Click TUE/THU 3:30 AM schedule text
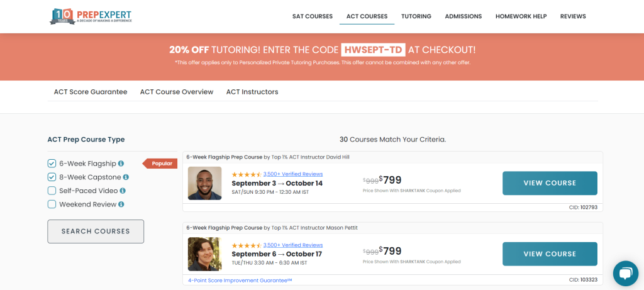Viewport: 644px width, 290px height. pos(269,263)
